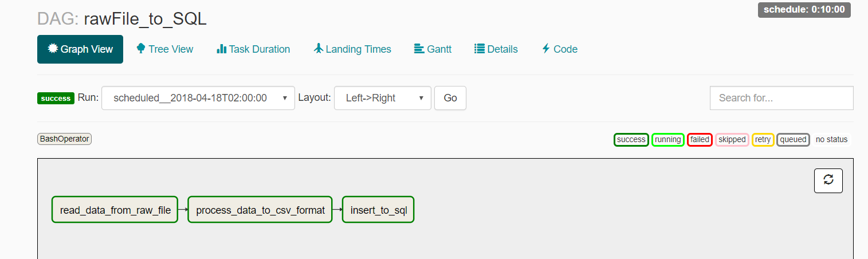Screen dimensions: 868x259
Task: Click the Task Duration bar chart icon
Action: tap(221, 49)
